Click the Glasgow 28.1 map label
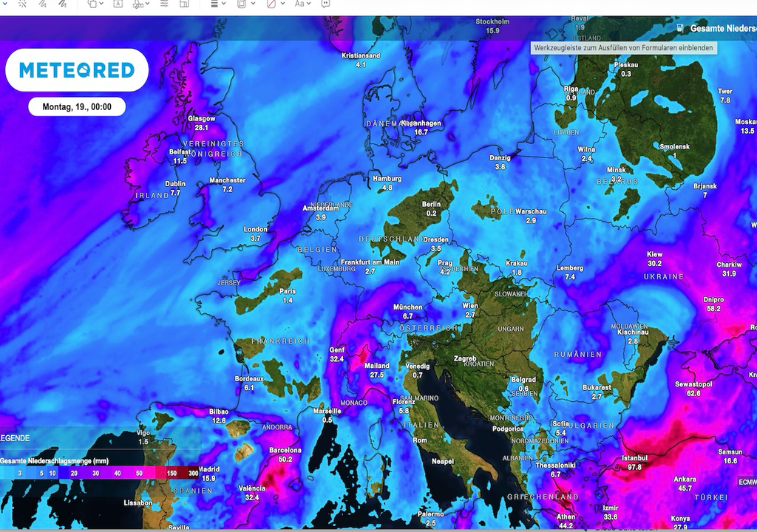Screen dimensions: 757x532 (201, 123)
